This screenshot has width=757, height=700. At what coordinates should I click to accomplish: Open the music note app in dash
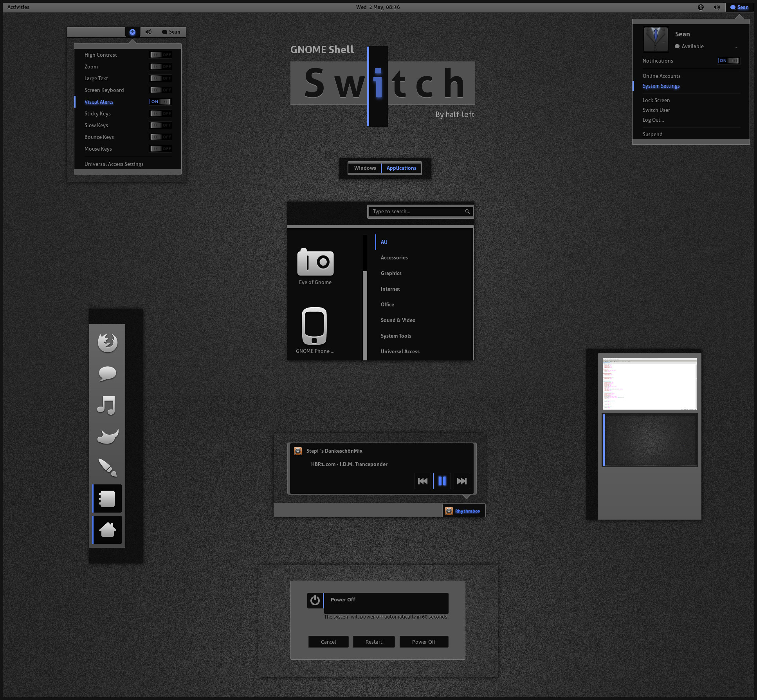[x=106, y=405]
